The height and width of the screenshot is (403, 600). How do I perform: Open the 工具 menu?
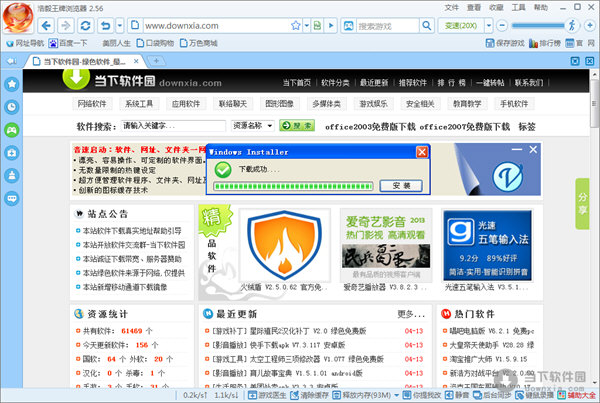click(518, 8)
